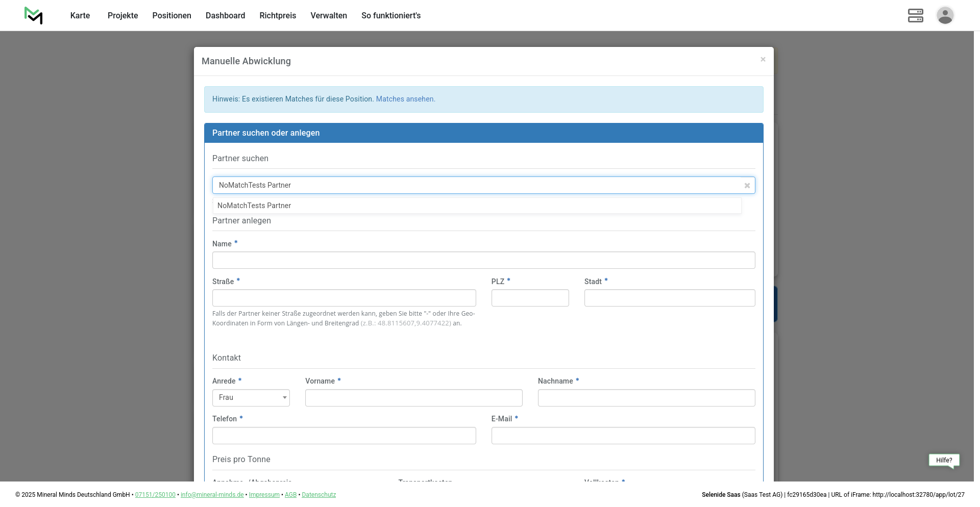980x507 pixels.
Task: Click into the PLZ field
Action: [x=530, y=298]
